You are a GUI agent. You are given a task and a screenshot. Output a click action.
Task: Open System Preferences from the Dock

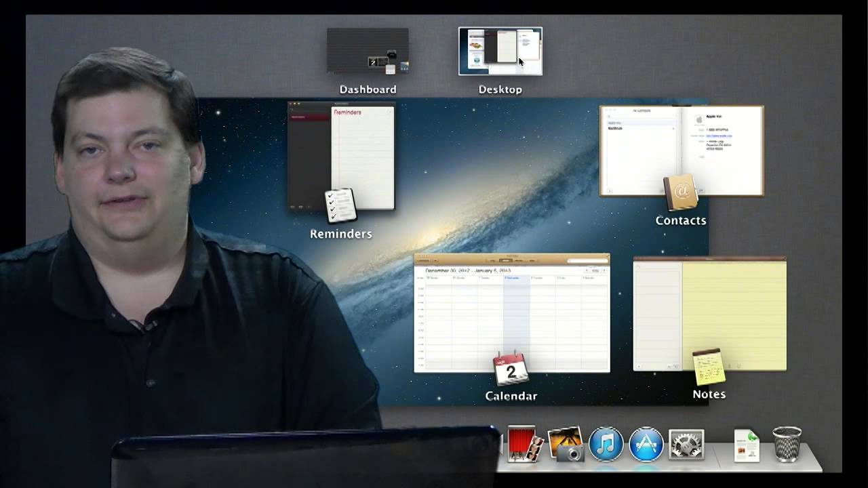pos(686,445)
